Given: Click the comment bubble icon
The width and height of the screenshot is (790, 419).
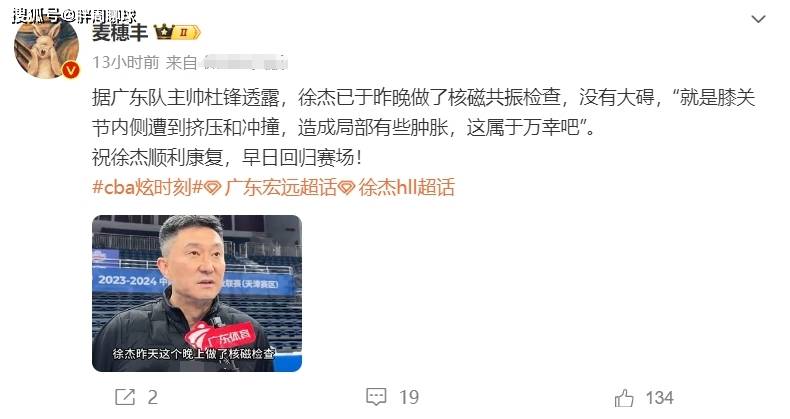Looking at the screenshot, I should (x=376, y=397).
